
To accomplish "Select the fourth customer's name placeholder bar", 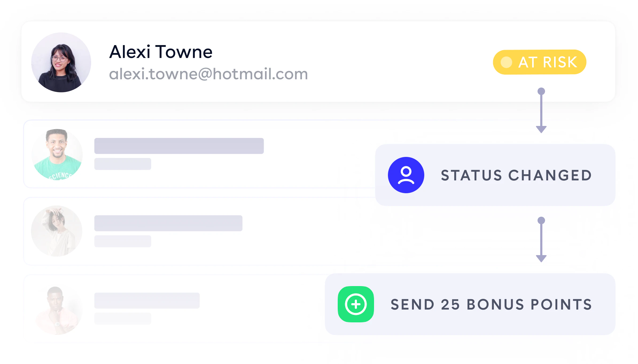I will click(147, 300).
